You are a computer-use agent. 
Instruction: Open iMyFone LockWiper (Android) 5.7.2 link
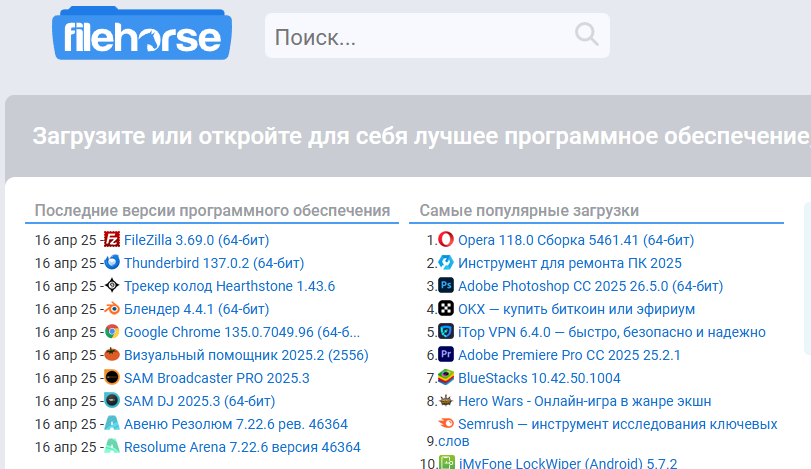[x=568, y=462]
